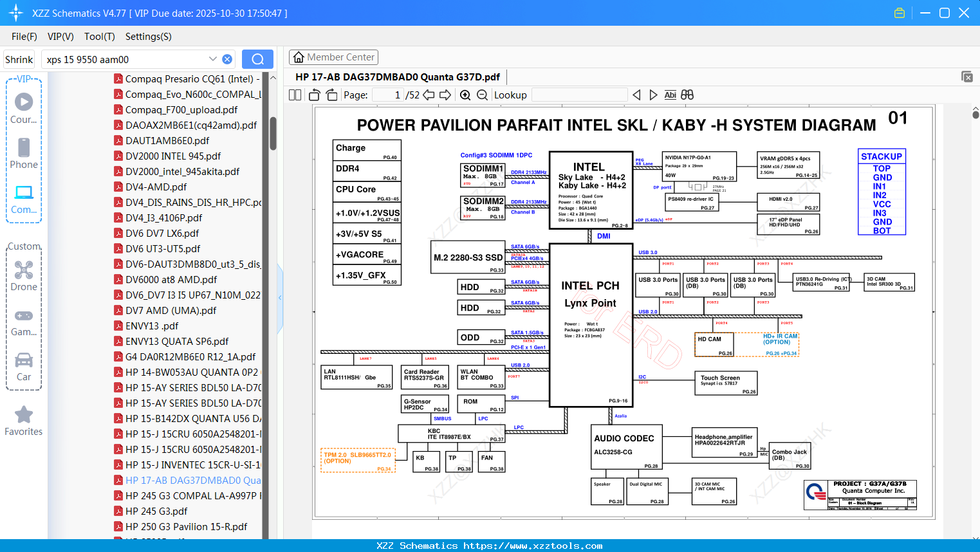Go to next page arrow
Screen dimensions: 980x552
(x=445, y=95)
